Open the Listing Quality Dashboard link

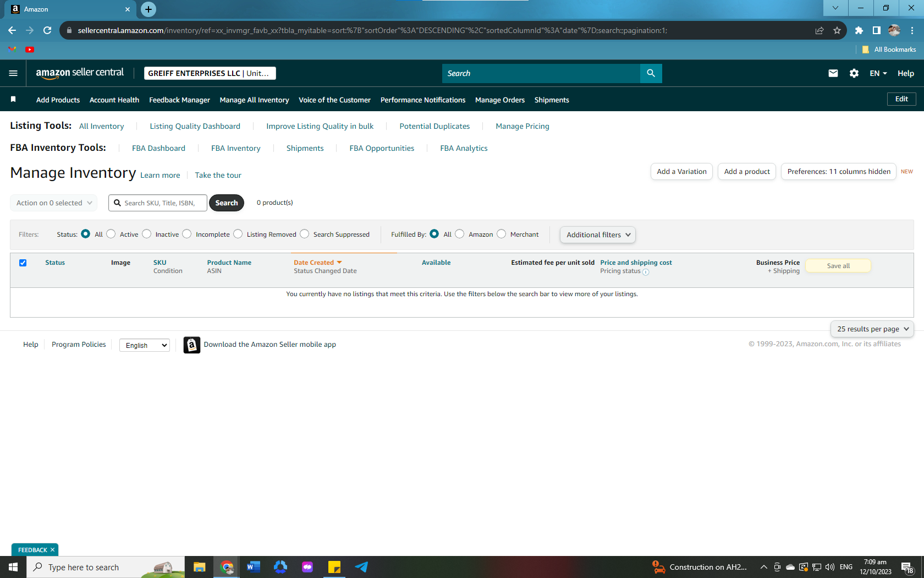pyautogui.click(x=195, y=126)
